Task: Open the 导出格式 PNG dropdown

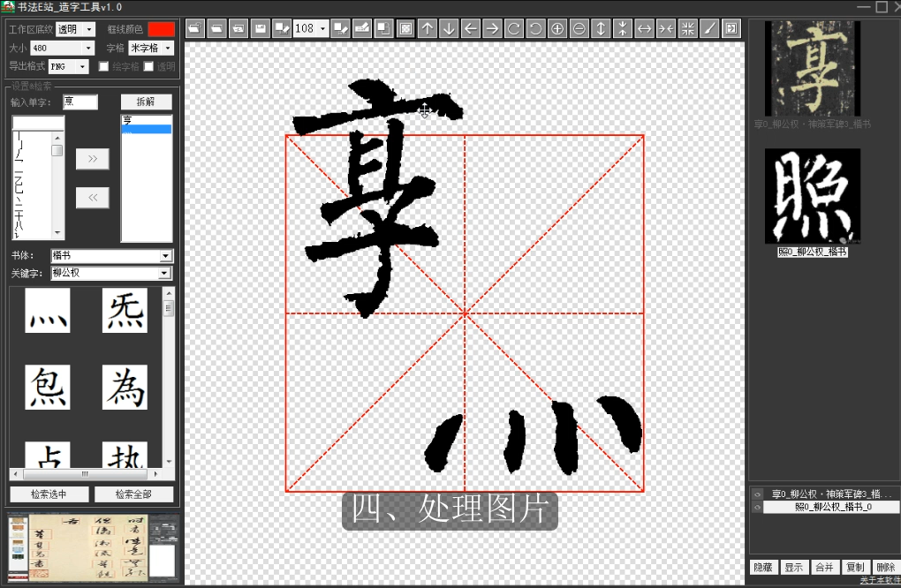Action: point(82,66)
